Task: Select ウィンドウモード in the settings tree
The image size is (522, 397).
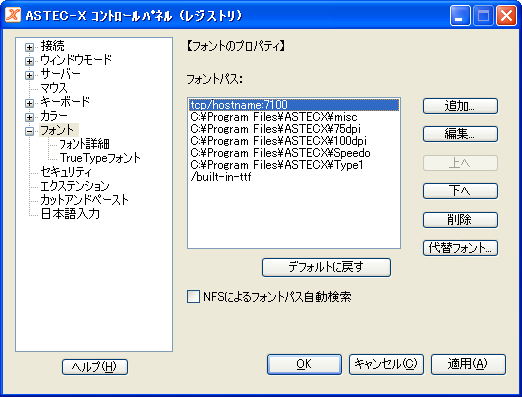Action: tap(76, 60)
